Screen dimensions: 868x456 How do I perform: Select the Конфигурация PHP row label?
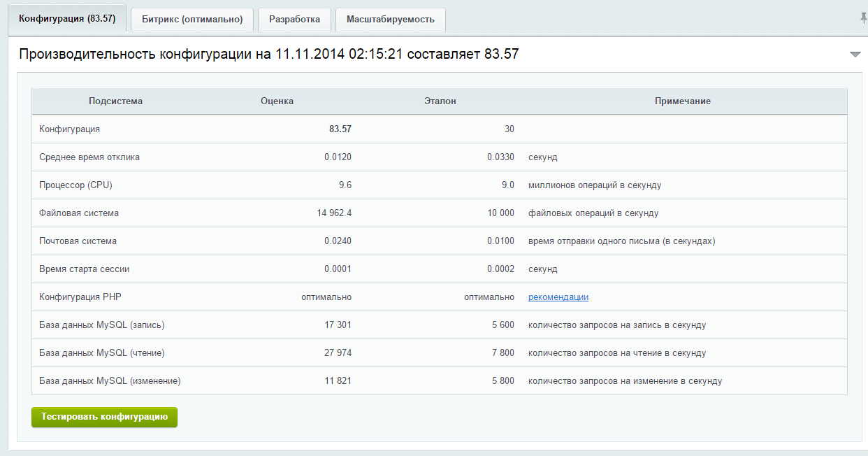coord(80,297)
